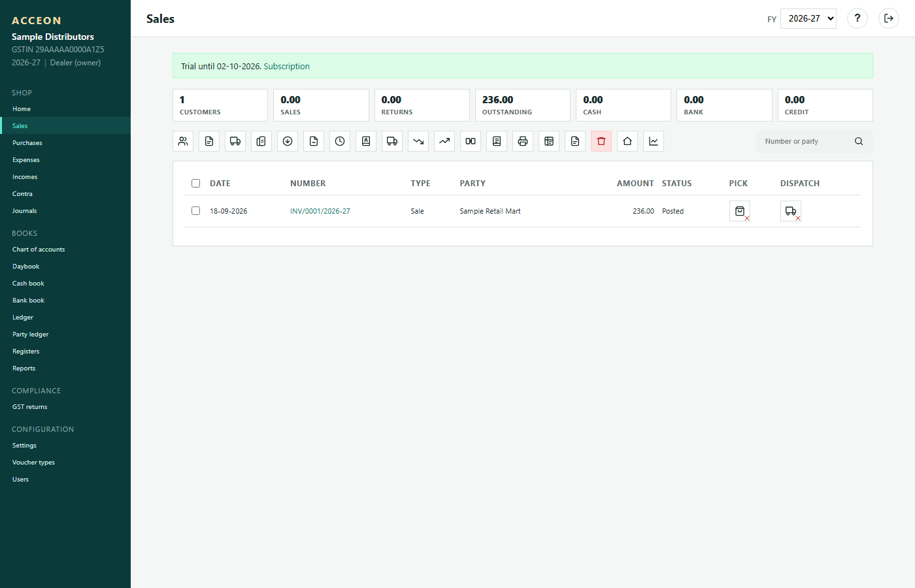Click the customers (people) toolbar icon

[x=183, y=141]
